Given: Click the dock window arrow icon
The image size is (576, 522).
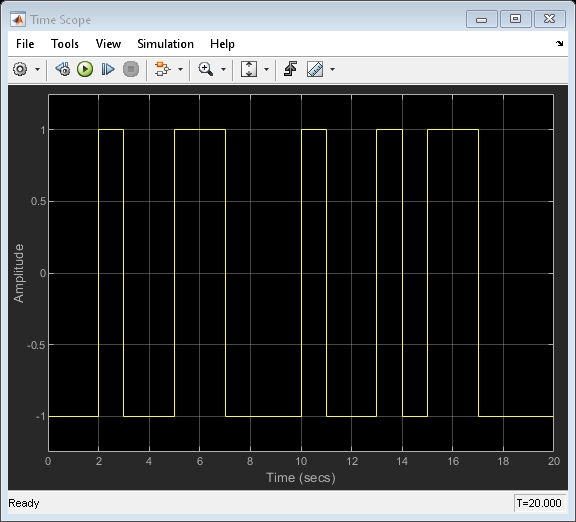Looking at the screenshot, I should tap(559, 44).
